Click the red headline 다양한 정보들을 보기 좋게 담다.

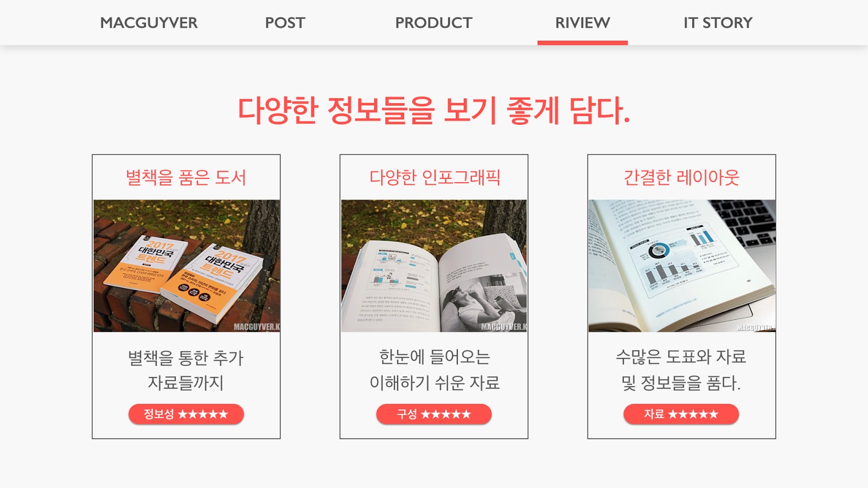434,111
